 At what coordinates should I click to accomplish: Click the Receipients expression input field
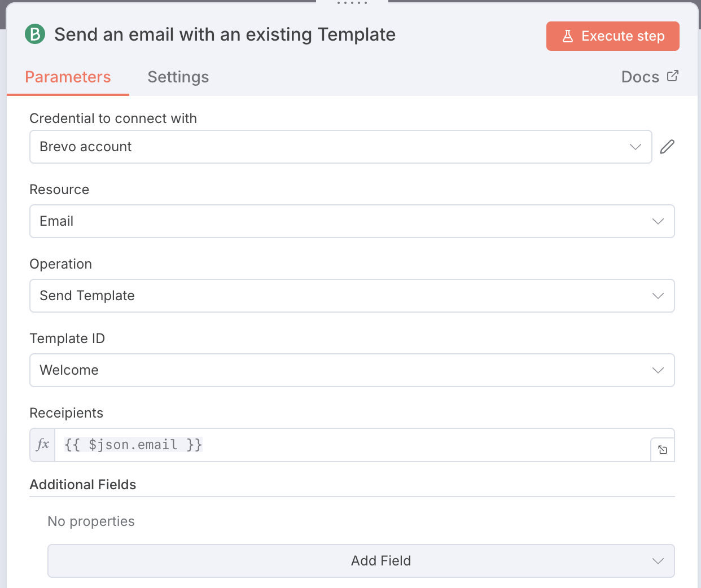pos(350,445)
